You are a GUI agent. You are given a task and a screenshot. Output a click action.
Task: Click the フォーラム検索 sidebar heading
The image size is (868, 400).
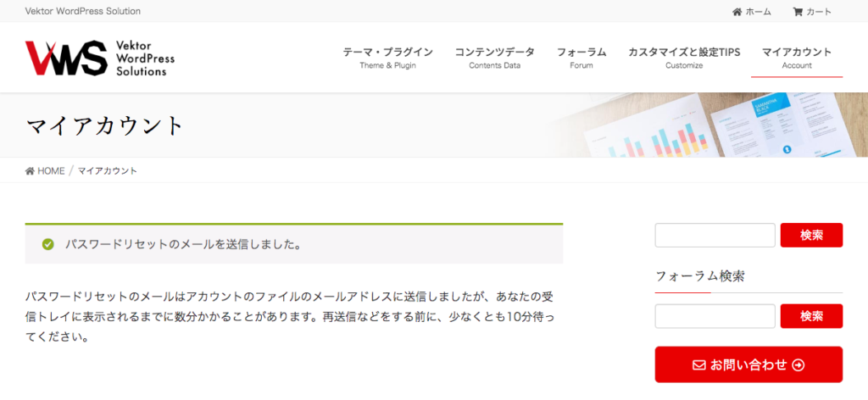click(699, 276)
